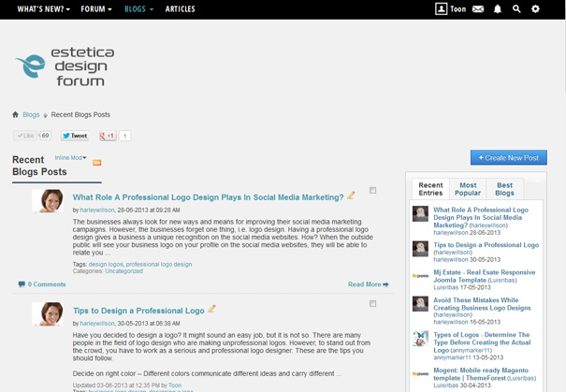The height and width of the screenshot is (392, 566).
Task: Tick checkbox for 'Tips to Design a Professional Logo' post
Action: [373, 303]
